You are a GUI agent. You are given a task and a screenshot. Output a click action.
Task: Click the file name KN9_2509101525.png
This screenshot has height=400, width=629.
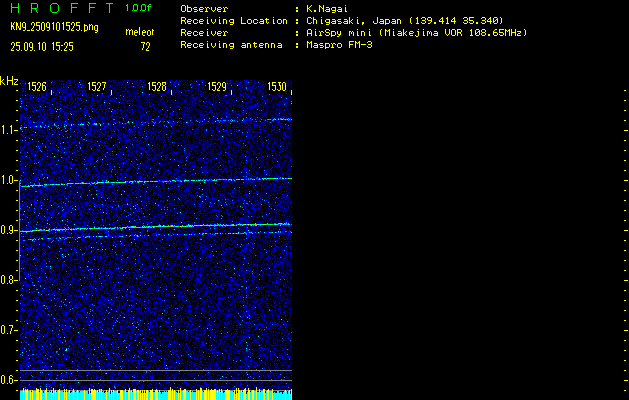54,28
